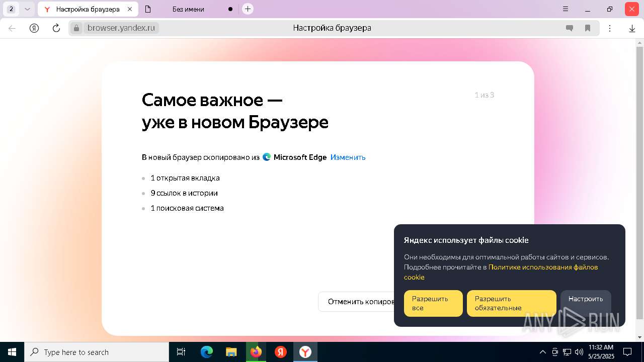Open the browser hamburger menu
Screen dimensions: 644x362
pos(566,9)
